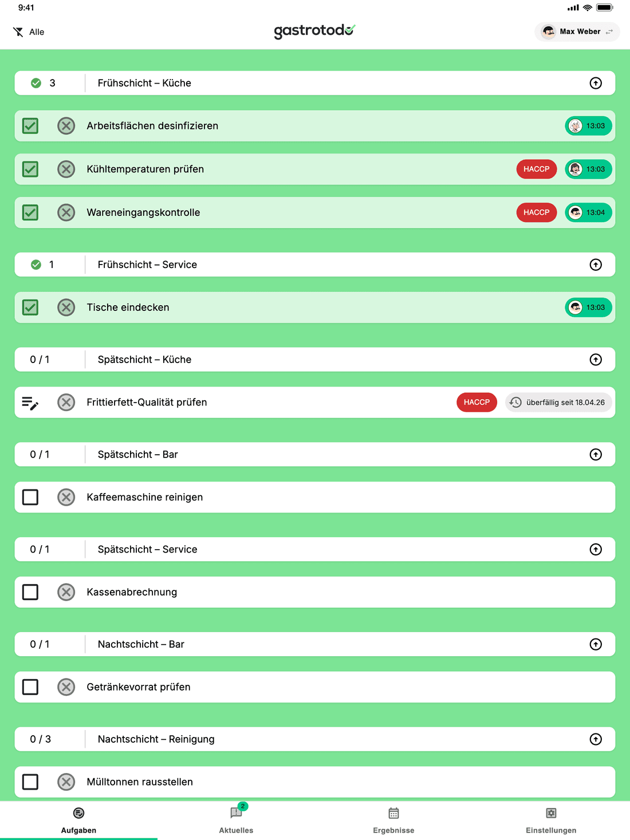Click the X icon on Arbeitsflächen desinfizieren
The height and width of the screenshot is (840, 630).
pos(66,126)
